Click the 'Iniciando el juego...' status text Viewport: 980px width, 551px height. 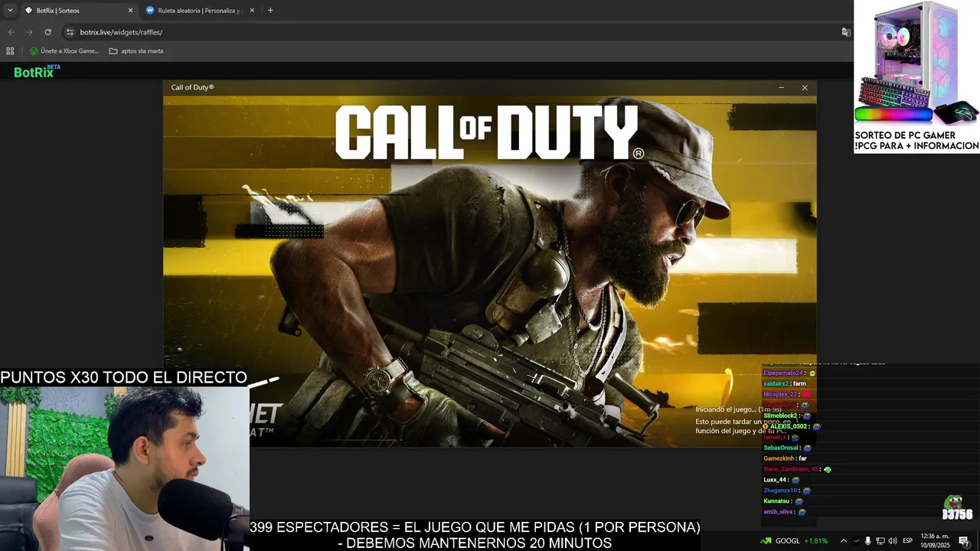(x=738, y=409)
